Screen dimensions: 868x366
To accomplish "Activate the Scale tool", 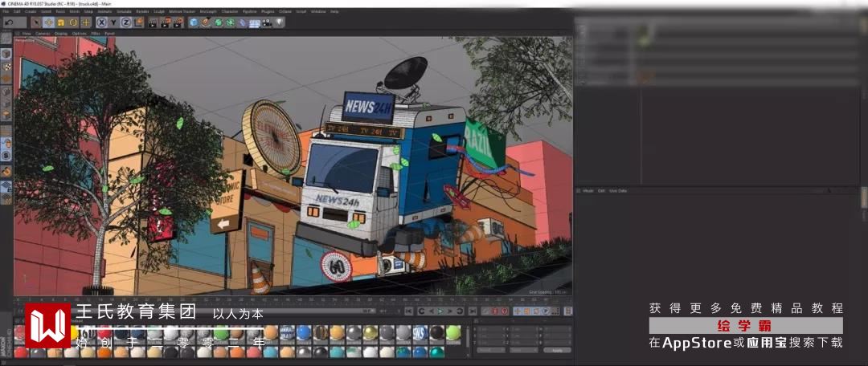I will [61, 22].
